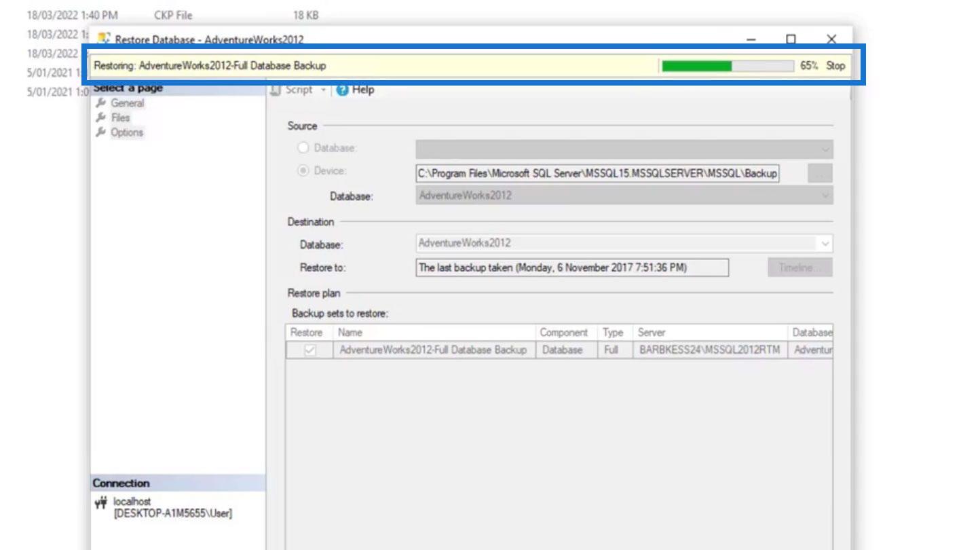The width and height of the screenshot is (980, 550).
Task: Maximize the Restore Database window
Action: (x=791, y=39)
